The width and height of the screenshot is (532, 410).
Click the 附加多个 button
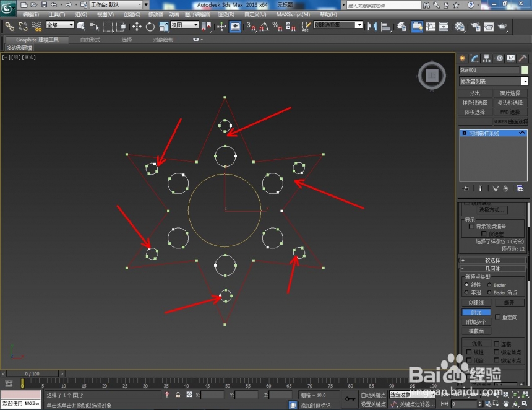coord(476,321)
